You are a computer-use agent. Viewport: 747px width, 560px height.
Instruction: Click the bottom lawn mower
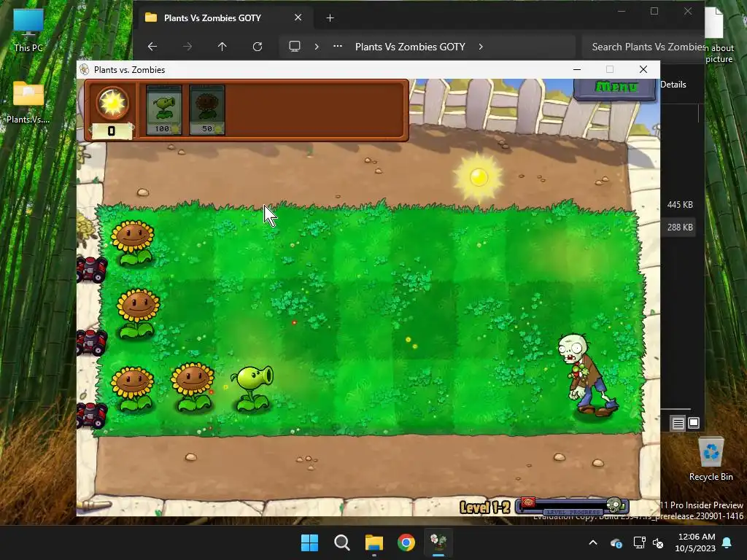point(91,415)
